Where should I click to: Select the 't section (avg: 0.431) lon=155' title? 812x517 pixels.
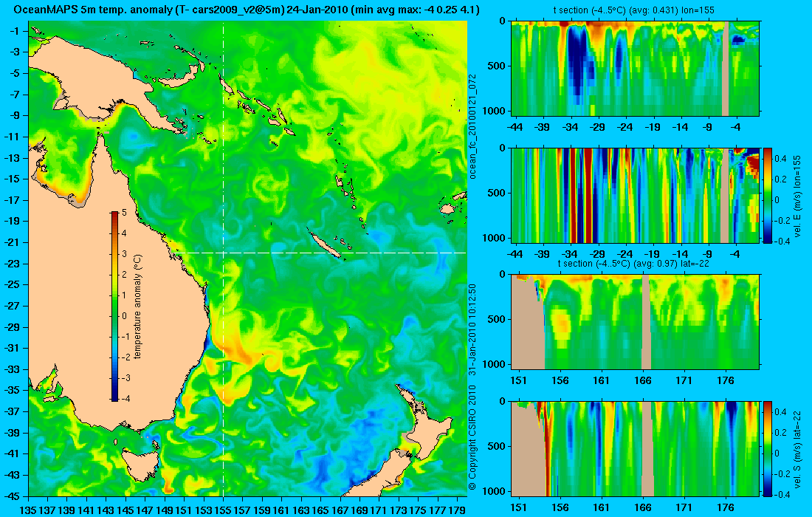click(x=635, y=10)
